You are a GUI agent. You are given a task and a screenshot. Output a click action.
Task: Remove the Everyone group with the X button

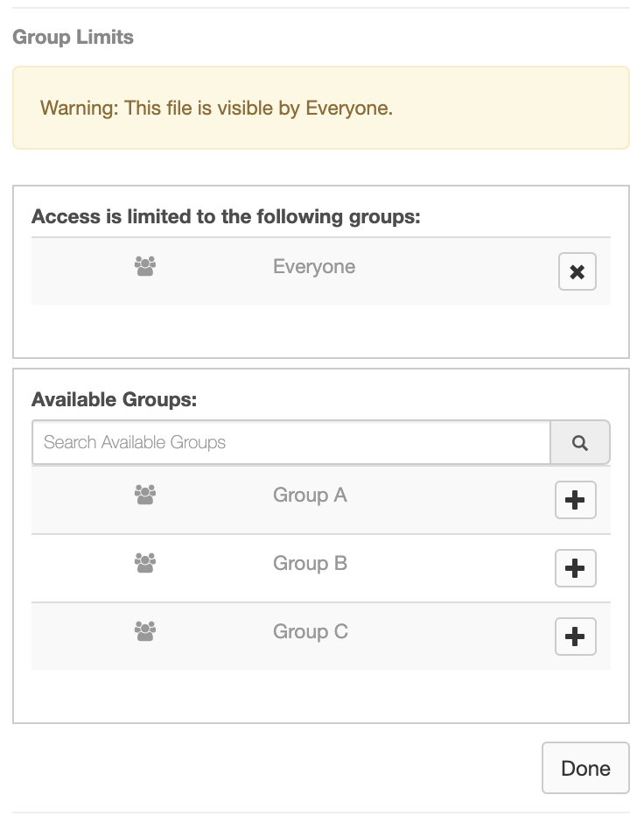tap(577, 271)
